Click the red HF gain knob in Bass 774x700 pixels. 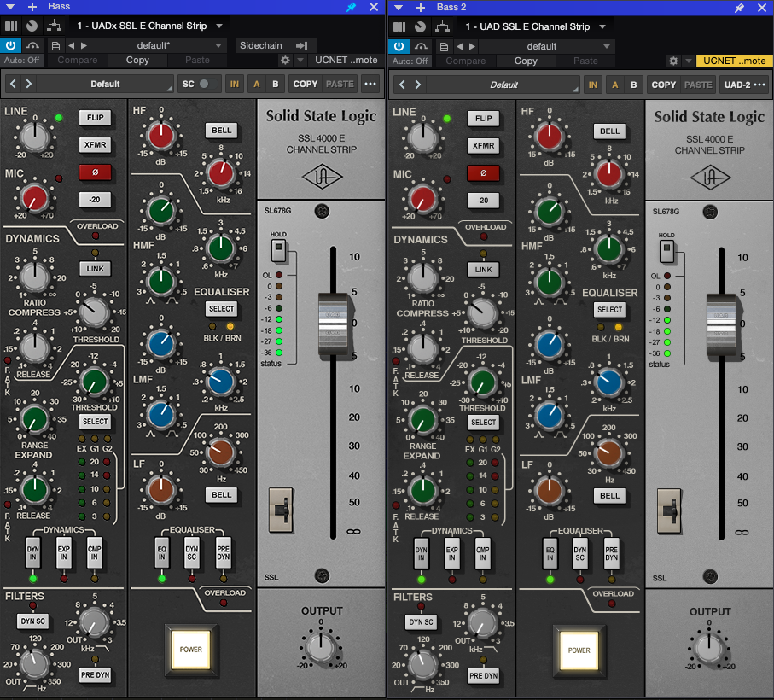[161, 136]
